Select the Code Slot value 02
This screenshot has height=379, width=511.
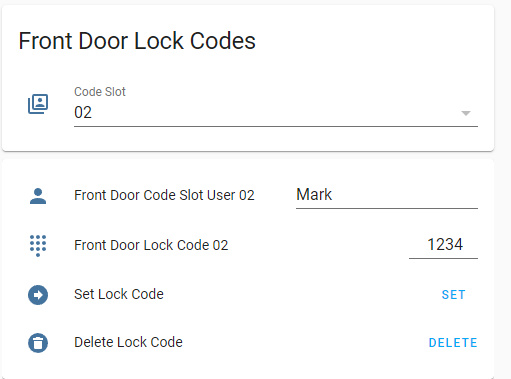click(x=83, y=113)
